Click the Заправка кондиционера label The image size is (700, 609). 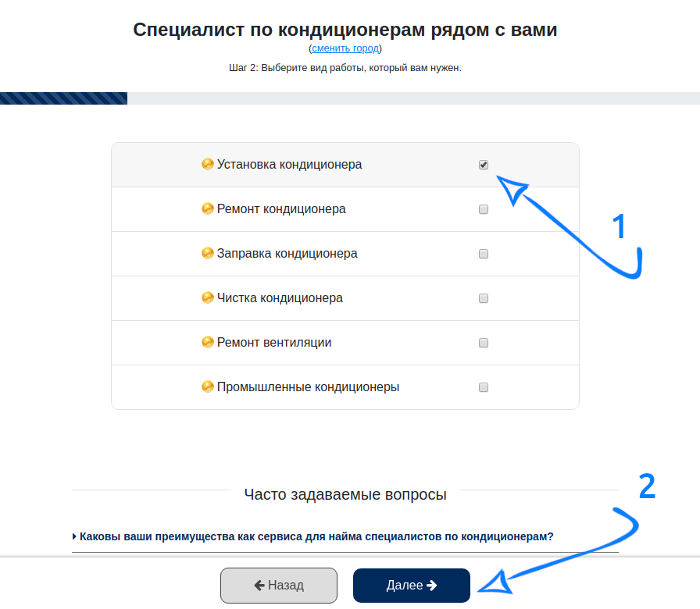pyautogui.click(x=287, y=254)
